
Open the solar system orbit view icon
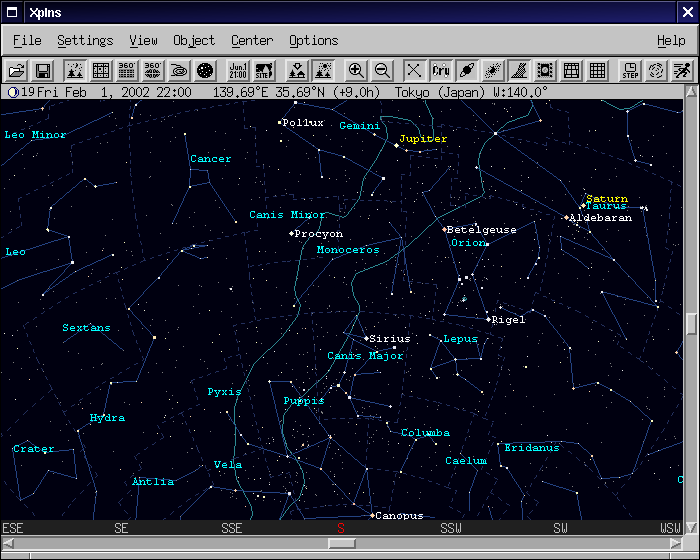coord(179,71)
